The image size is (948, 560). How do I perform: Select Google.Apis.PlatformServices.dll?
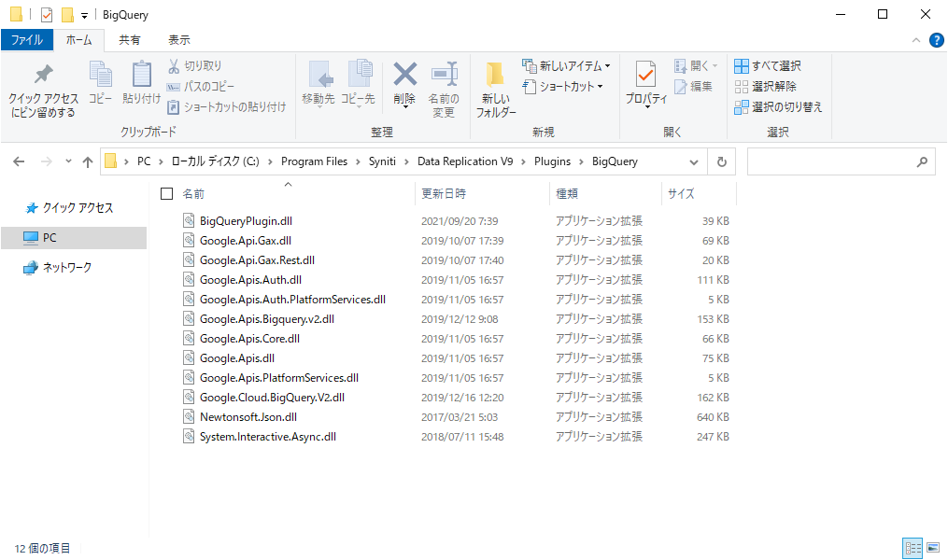click(x=278, y=378)
